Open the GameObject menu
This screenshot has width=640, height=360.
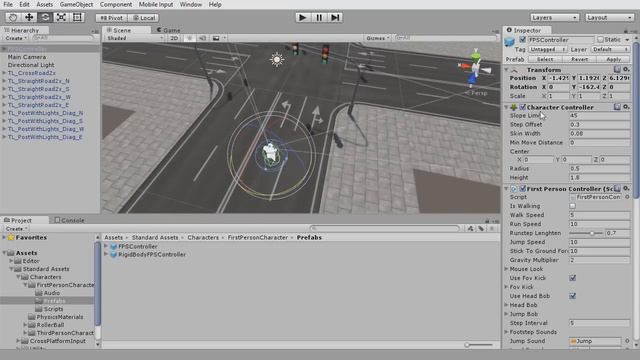[x=76, y=4]
